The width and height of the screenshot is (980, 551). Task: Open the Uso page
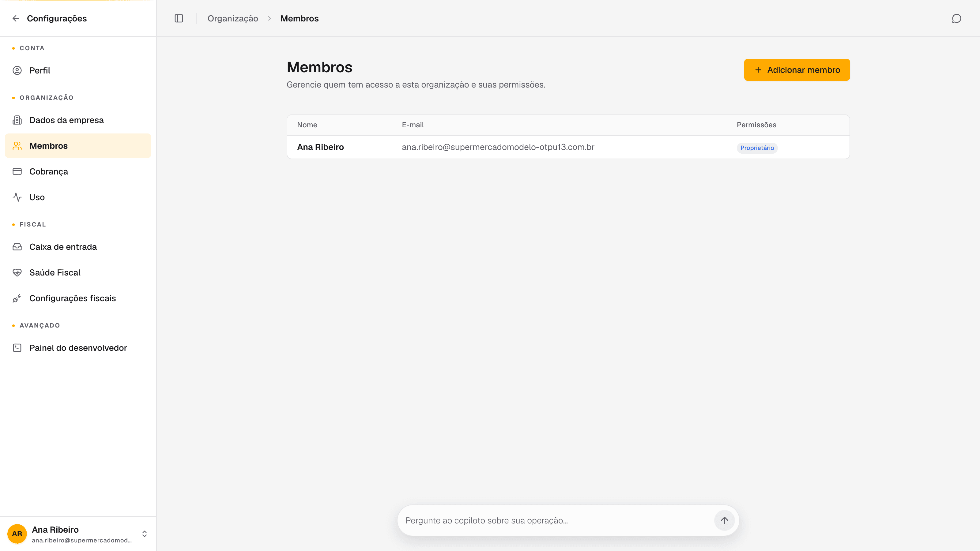(78, 197)
